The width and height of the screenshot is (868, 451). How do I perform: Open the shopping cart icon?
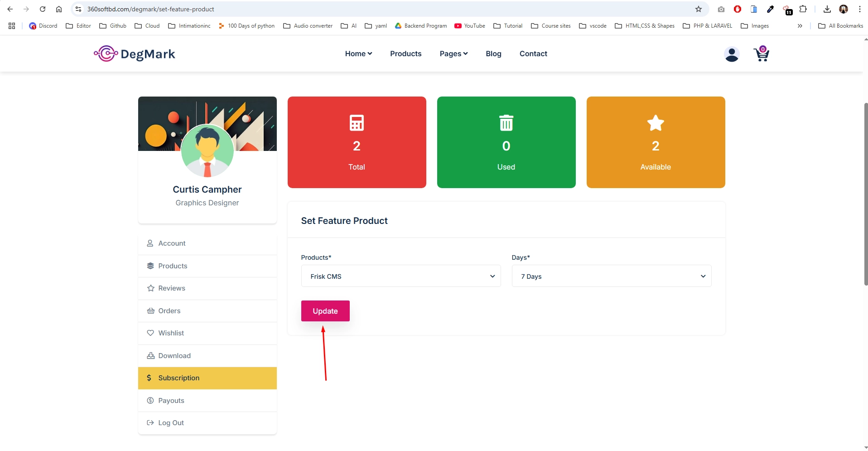coord(762,54)
